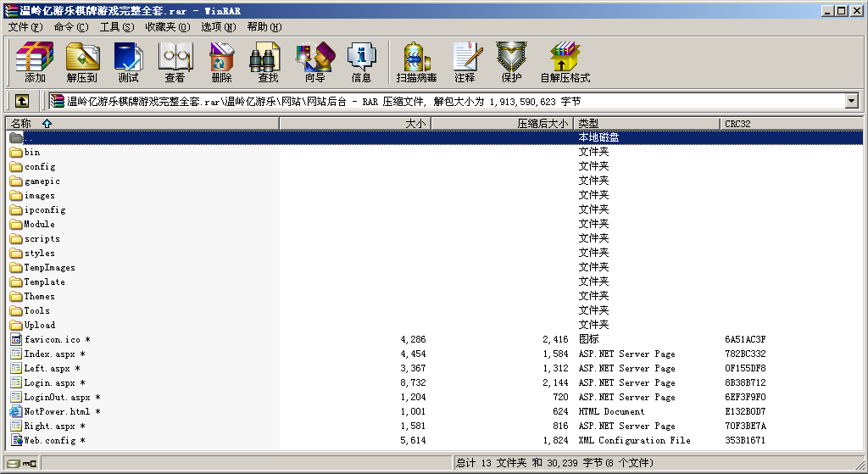Viewport: 868px width, 474px height.
Task: Click the drive and key status bar icon
Action: coord(22,464)
